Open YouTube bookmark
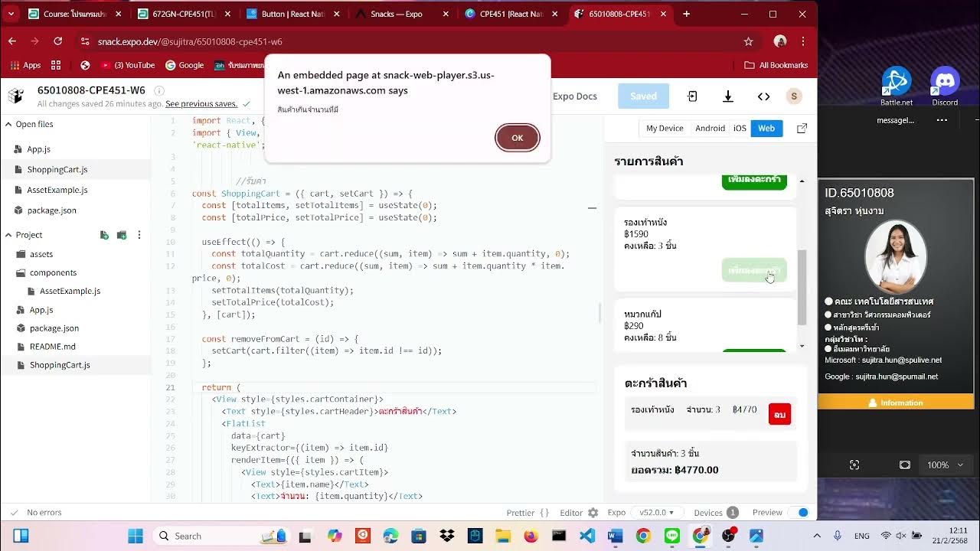The image size is (980, 551). click(x=129, y=65)
